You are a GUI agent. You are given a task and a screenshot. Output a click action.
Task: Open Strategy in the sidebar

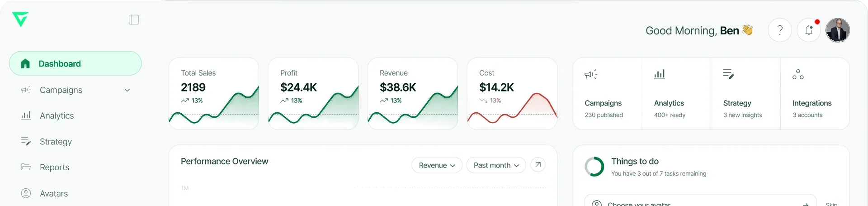[x=75, y=141]
